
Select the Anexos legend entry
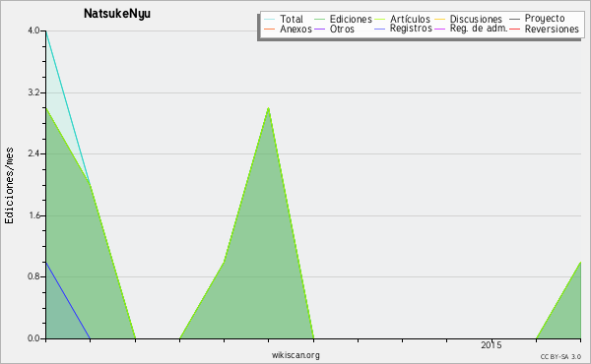pyautogui.click(x=288, y=29)
